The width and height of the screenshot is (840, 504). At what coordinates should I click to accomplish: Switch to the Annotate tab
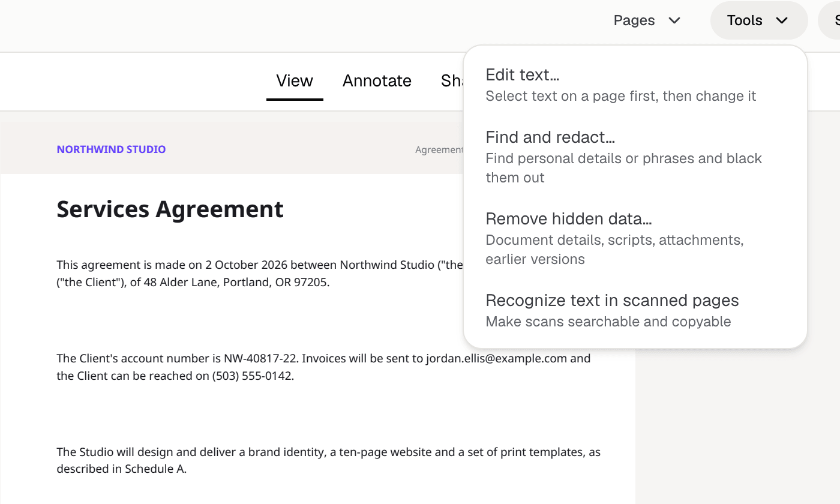coord(377,81)
